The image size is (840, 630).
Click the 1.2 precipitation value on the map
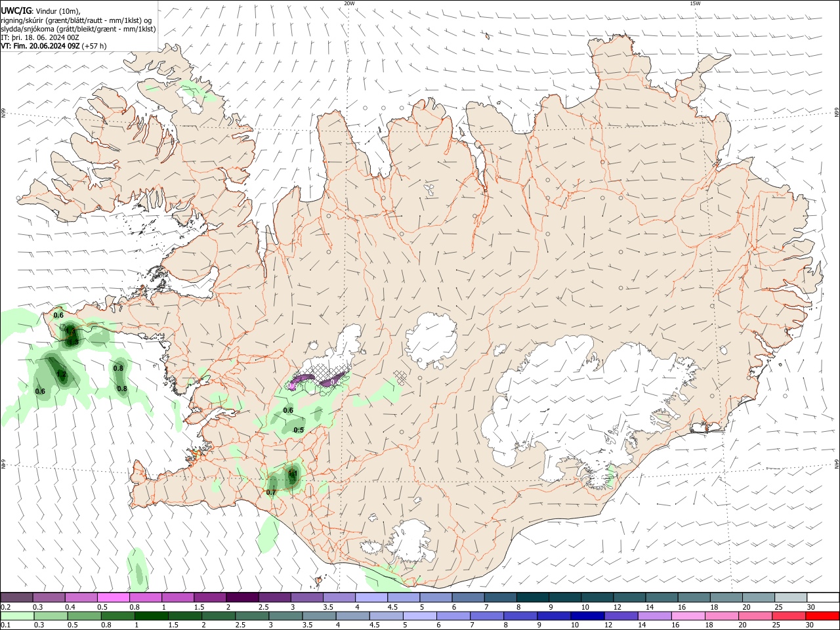pyautogui.click(x=61, y=375)
